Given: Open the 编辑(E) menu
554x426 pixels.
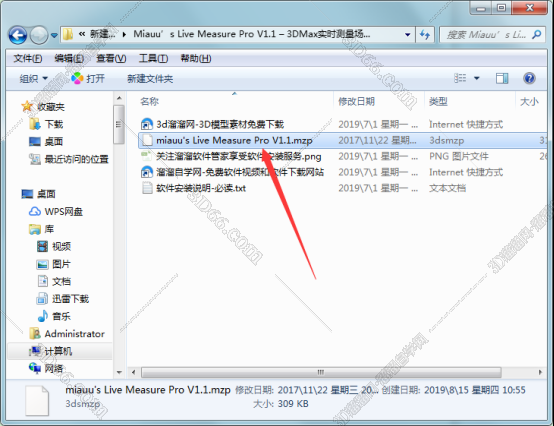Looking at the screenshot, I should coord(69,58).
